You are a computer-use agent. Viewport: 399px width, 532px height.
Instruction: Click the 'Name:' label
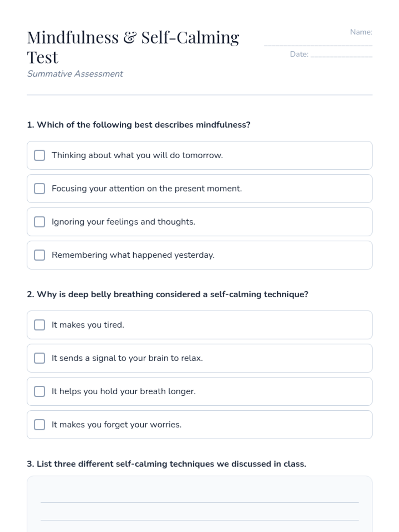point(361,32)
